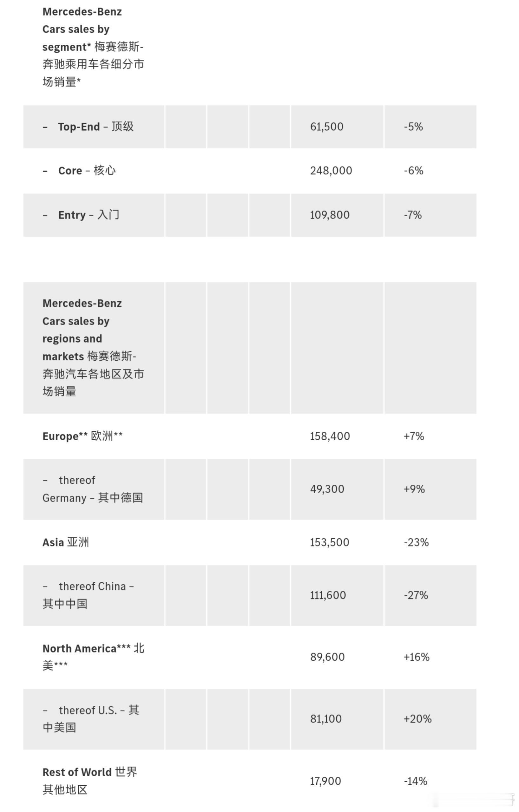Screen dimensions: 519x812
Task: Select the Europe row label
Action: point(82,436)
